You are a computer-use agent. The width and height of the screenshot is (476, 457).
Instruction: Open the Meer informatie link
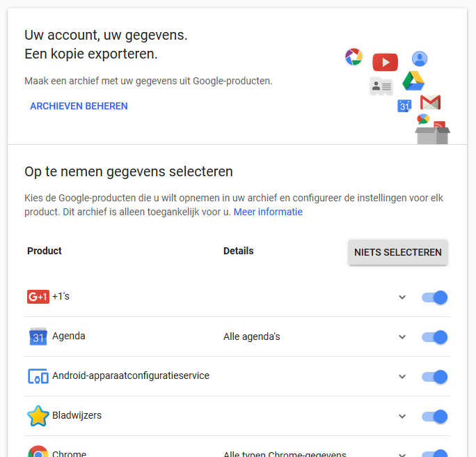click(268, 212)
